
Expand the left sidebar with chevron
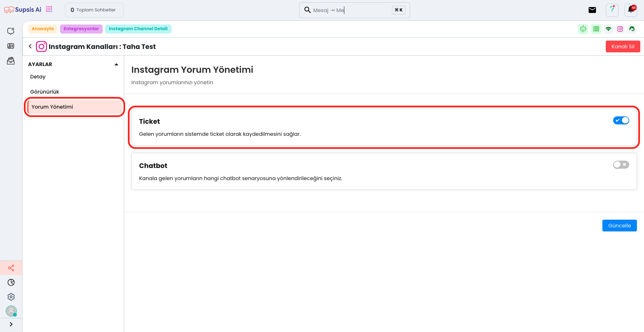tap(11, 324)
